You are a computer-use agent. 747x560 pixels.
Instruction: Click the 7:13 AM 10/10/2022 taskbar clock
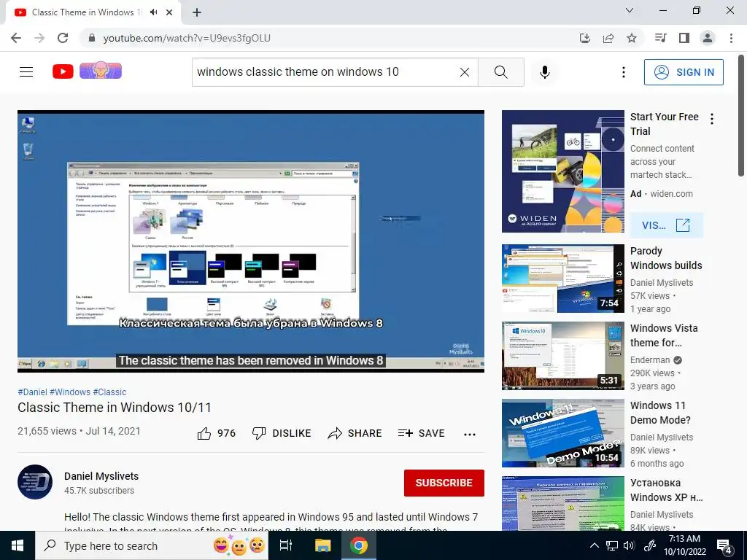click(x=684, y=545)
